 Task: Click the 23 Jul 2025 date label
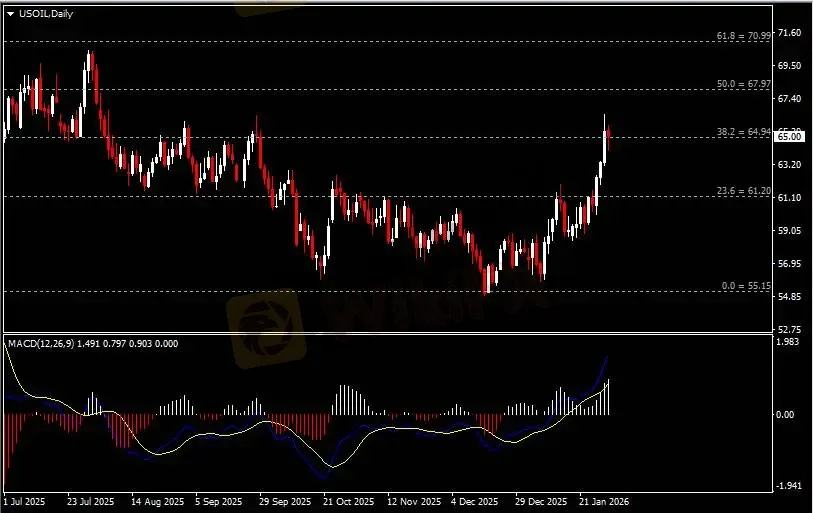click(91, 502)
